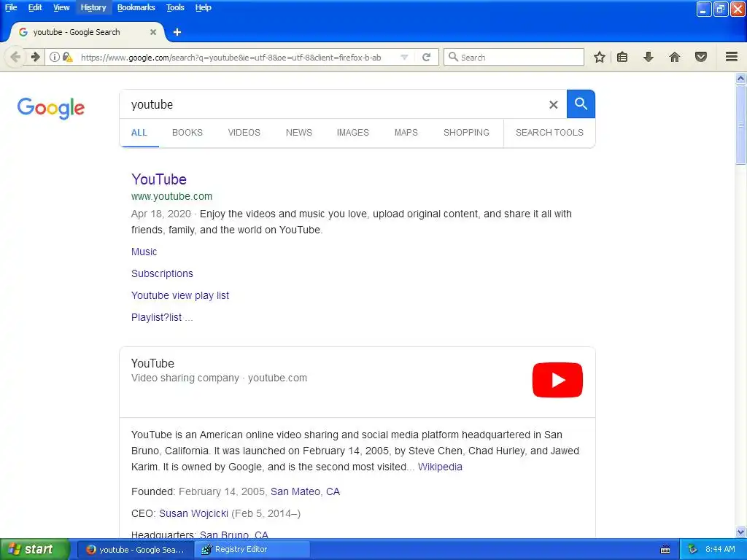
Task: Open the History menu
Action: [x=93, y=7]
